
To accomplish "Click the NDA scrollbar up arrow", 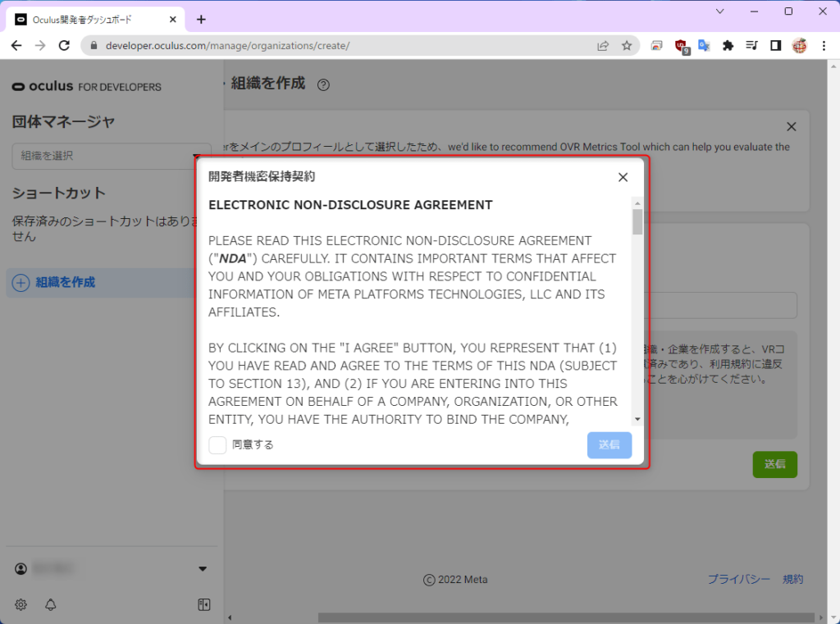I will click(637, 203).
